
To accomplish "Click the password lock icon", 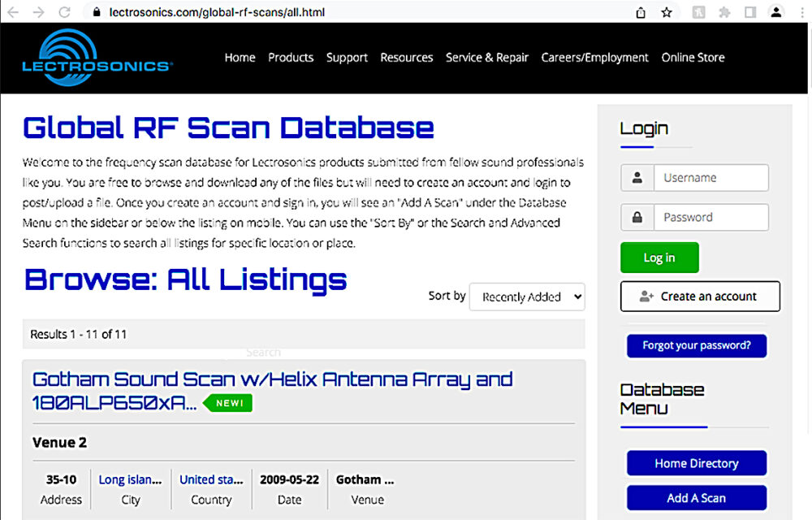I will (x=637, y=217).
